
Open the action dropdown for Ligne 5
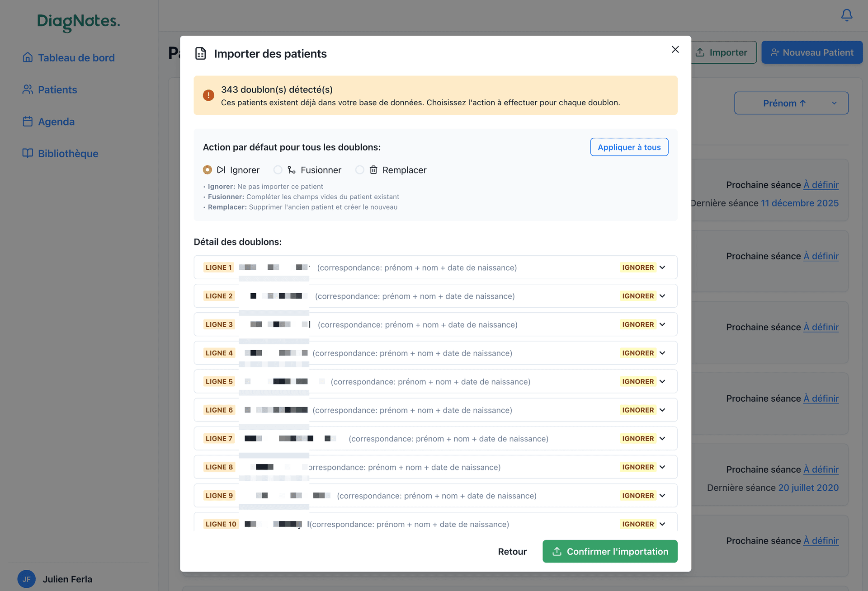[x=662, y=381]
